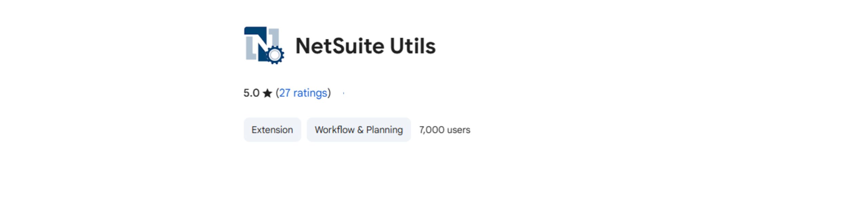This screenshot has width=868, height=218.
Task: Click the 7,000 users count
Action: click(445, 130)
